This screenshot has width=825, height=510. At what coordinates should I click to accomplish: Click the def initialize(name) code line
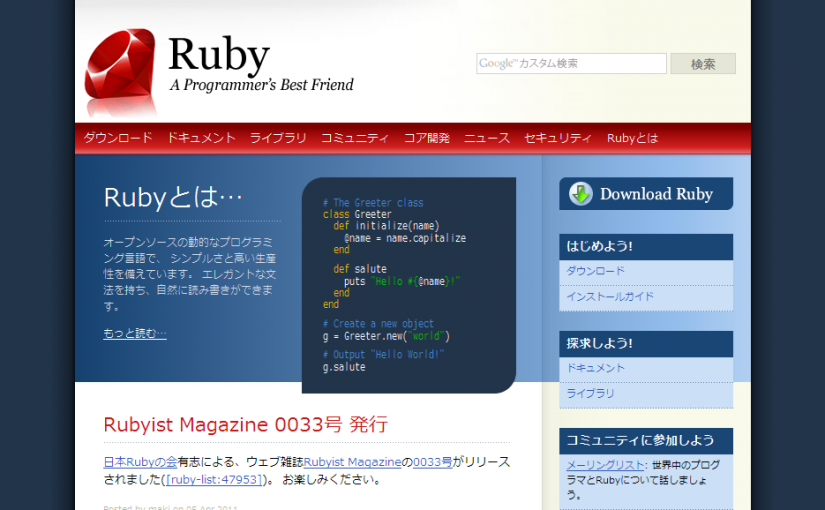386,226
